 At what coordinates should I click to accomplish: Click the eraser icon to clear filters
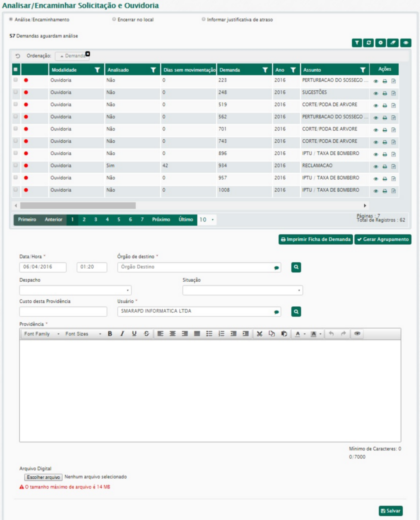pyautogui.click(x=393, y=43)
